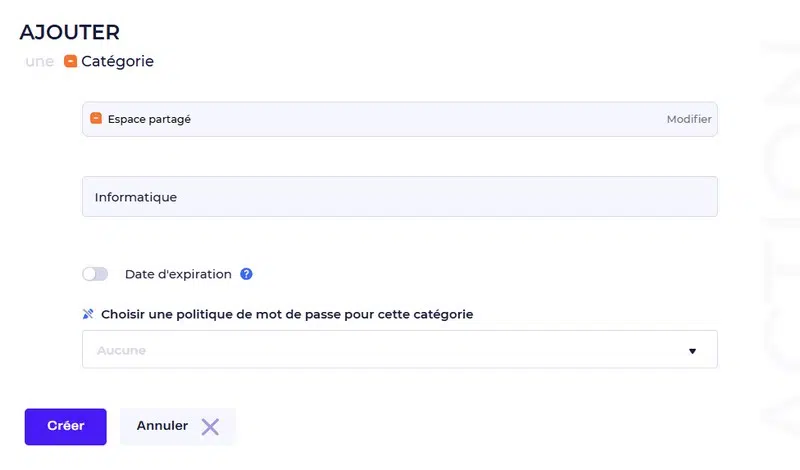
Task: Click empty area of Espace partagé bar
Action: 420,119
